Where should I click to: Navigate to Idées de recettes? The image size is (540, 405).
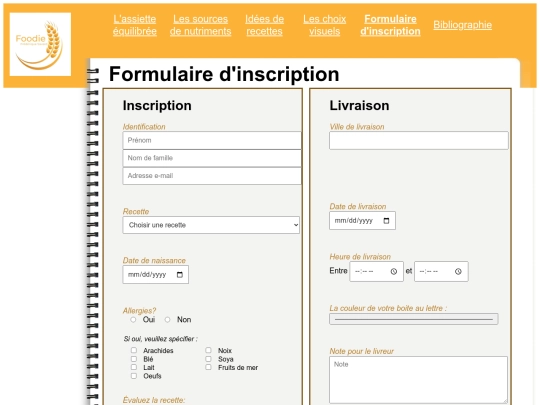(x=264, y=25)
